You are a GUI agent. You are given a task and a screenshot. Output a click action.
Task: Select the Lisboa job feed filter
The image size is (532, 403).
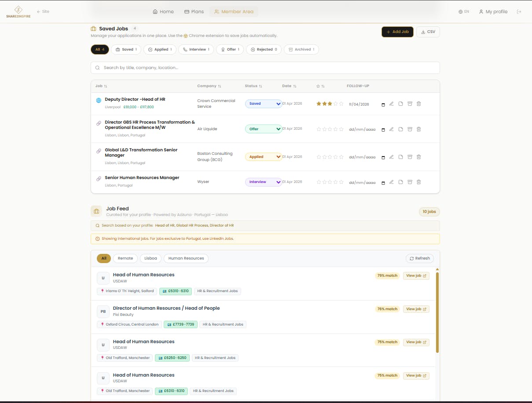tap(151, 258)
